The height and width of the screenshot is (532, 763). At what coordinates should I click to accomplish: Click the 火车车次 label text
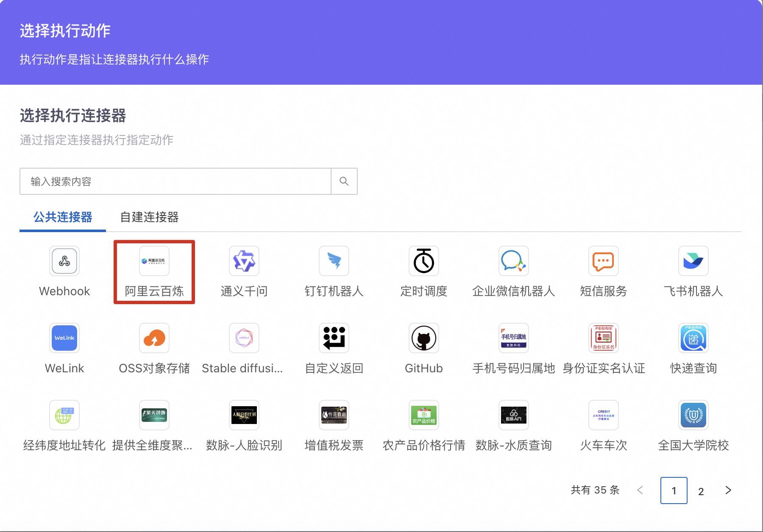[x=604, y=446]
